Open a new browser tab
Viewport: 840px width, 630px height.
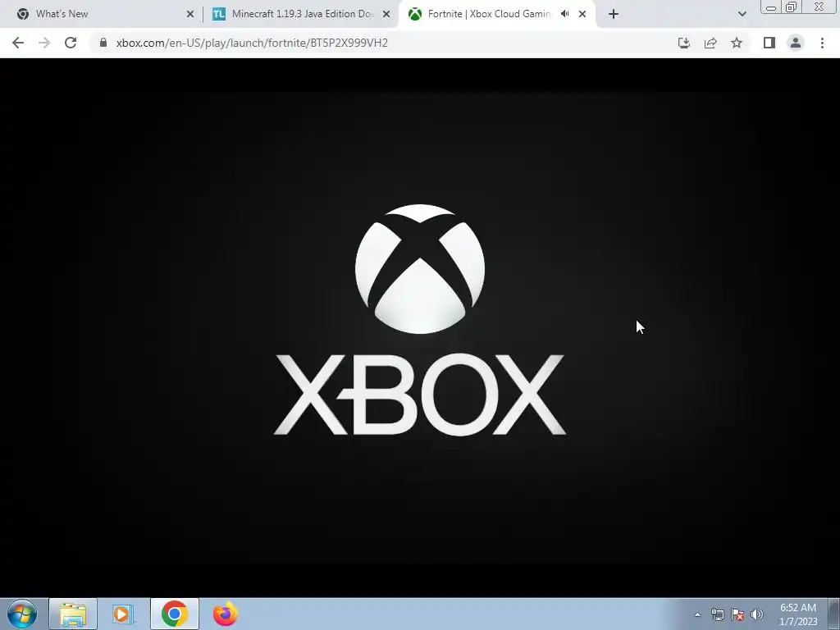[614, 15]
